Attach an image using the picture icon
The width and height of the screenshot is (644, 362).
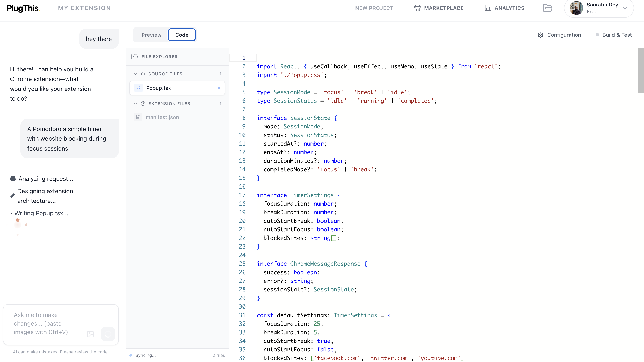(90, 334)
